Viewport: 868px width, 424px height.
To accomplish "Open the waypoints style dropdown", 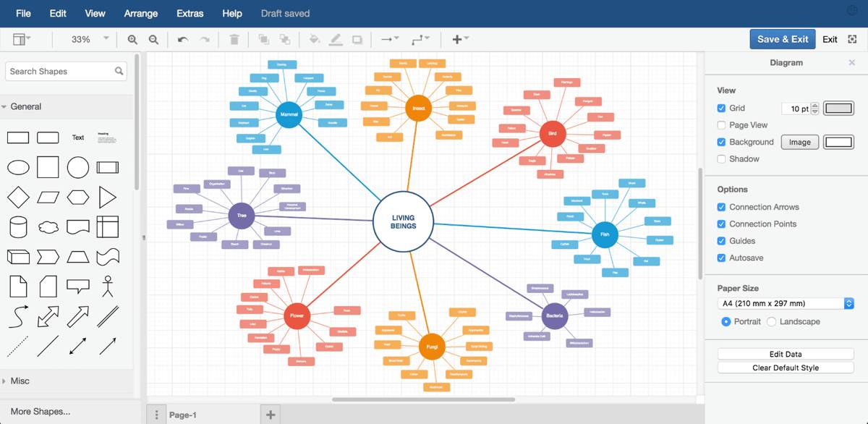I will click(x=420, y=40).
